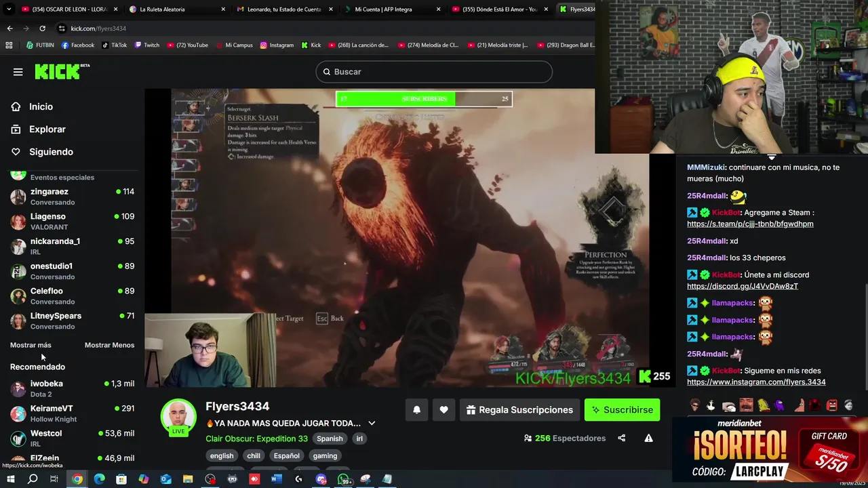Open the FUTBIN bookmark
This screenshot has width=868, height=488.
[40, 45]
